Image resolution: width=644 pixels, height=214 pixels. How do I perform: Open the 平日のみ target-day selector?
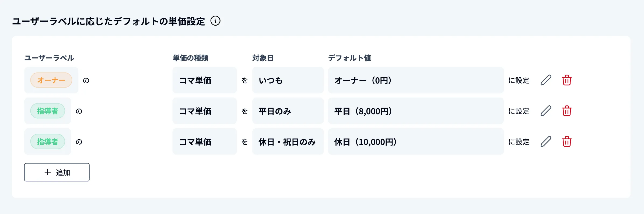coord(288,111)
